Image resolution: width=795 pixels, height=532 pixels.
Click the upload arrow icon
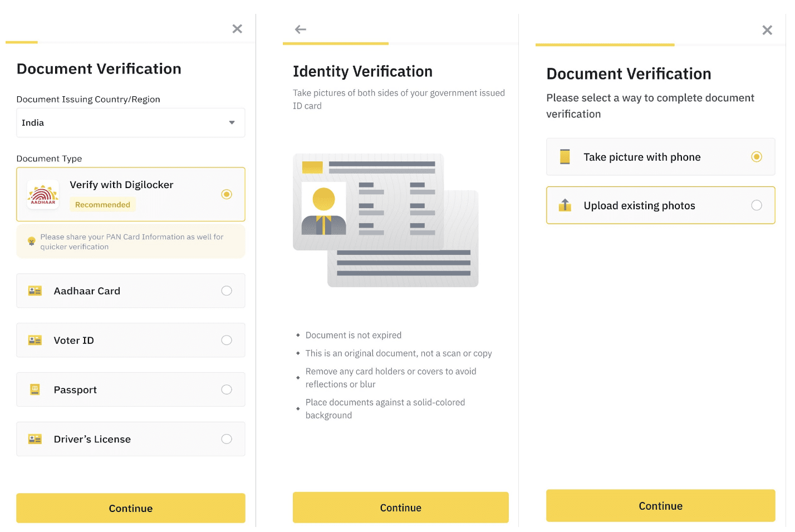[x=565, y=205]
